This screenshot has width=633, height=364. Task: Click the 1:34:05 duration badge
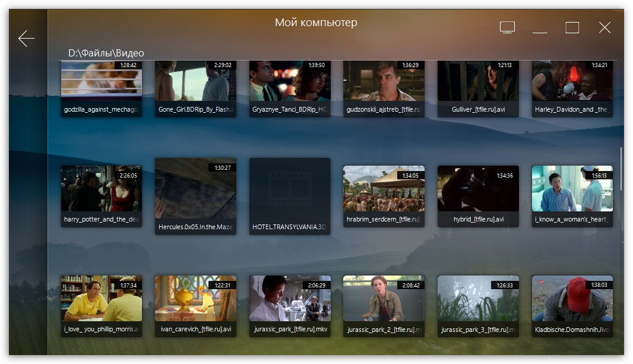coord(410,176)
